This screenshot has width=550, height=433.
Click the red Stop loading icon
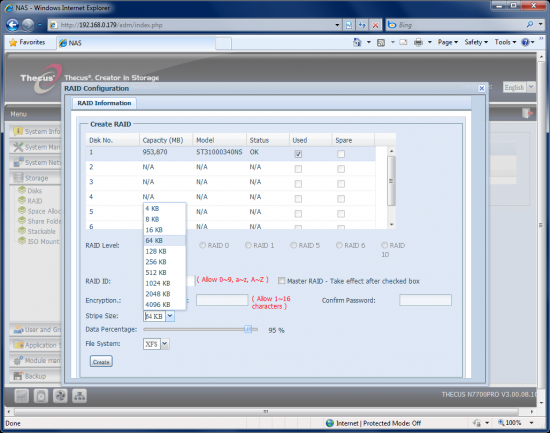click(x=375, y=25)
